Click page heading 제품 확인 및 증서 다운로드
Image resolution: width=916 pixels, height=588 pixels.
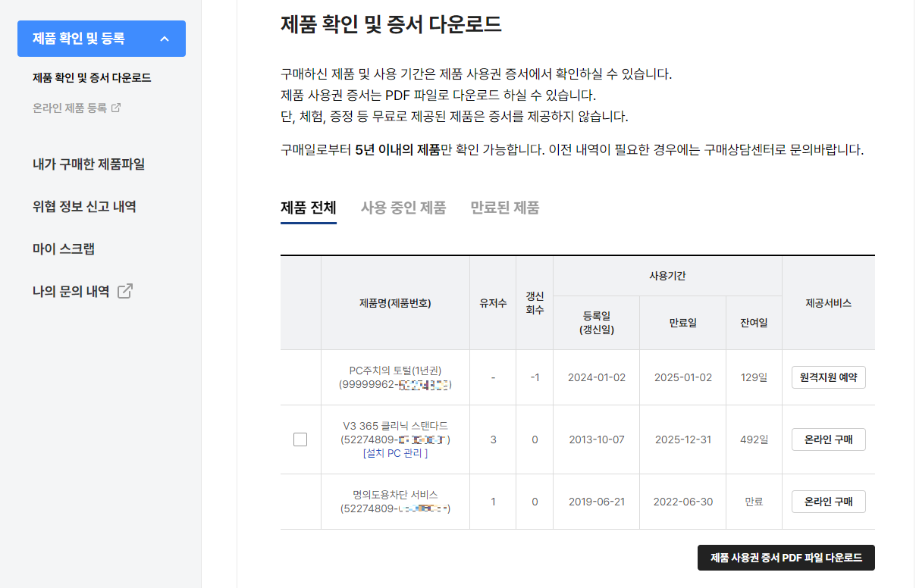(x=391, y=24)
